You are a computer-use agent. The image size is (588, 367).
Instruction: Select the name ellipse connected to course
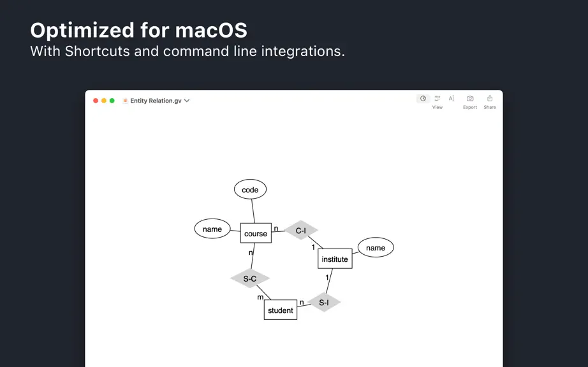coord(212,229)
